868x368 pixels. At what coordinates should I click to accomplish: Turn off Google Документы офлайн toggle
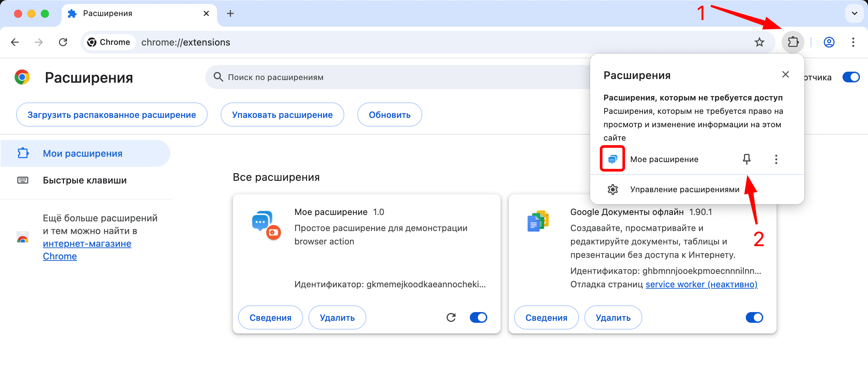[x=754, y=317]
